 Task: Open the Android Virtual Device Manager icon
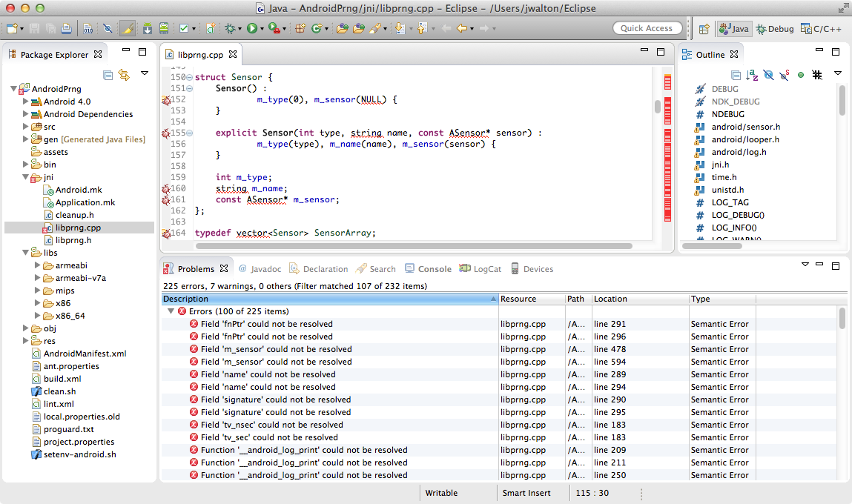(163, 29)
